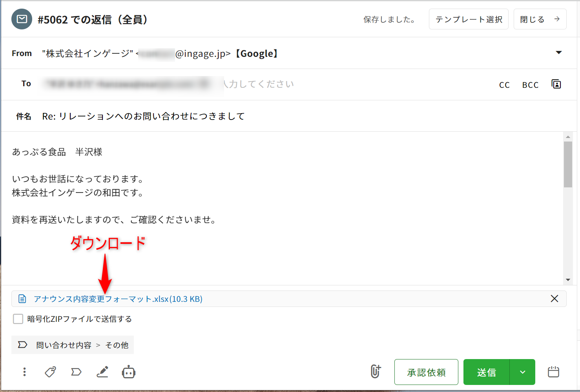580x392 pixels.
Task: Show the CC field
Action: click(x=504, y=85)
